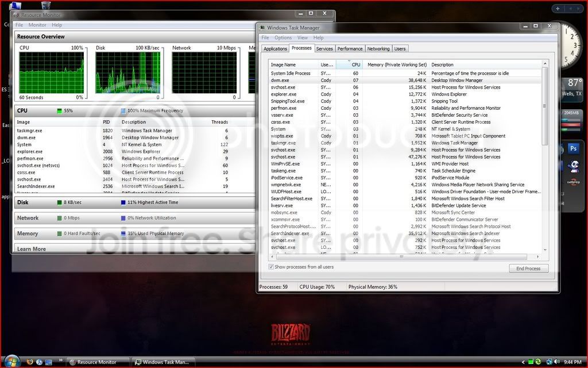588x368 pixels.
Task: Switch to Resource Monitor taskbar button
Action: 98,362
